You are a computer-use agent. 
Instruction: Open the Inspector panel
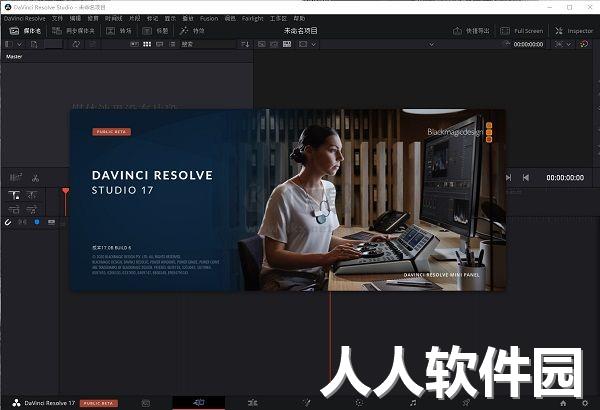click(574, 31)
